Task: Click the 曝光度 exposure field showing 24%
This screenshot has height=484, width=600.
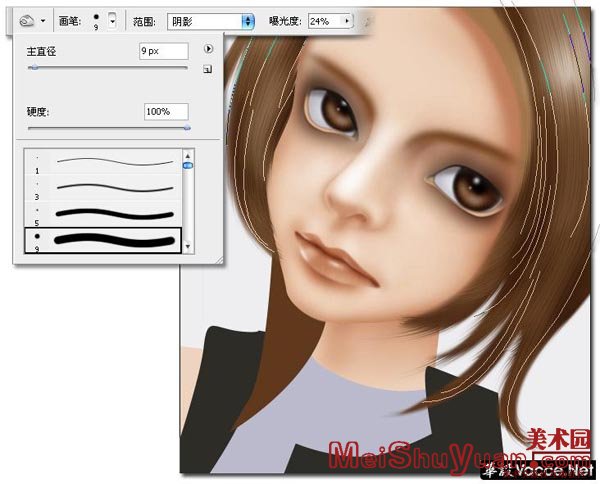Action: point(325,21)
